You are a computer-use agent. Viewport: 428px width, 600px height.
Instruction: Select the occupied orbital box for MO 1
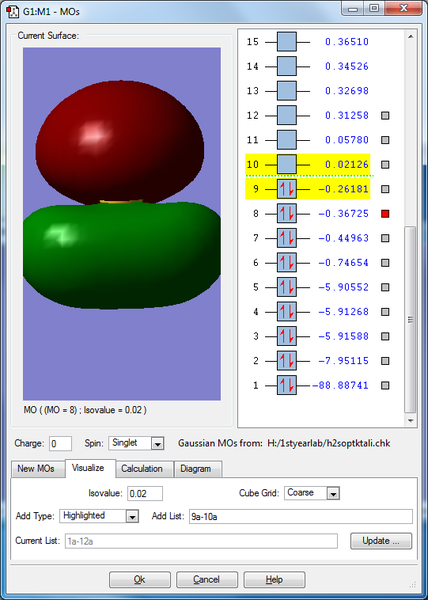(286, 385)
